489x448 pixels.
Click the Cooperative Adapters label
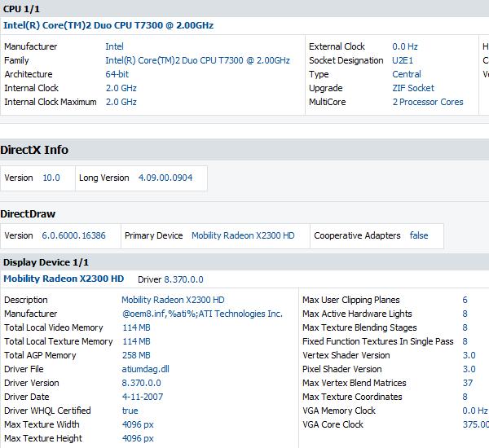357,235
